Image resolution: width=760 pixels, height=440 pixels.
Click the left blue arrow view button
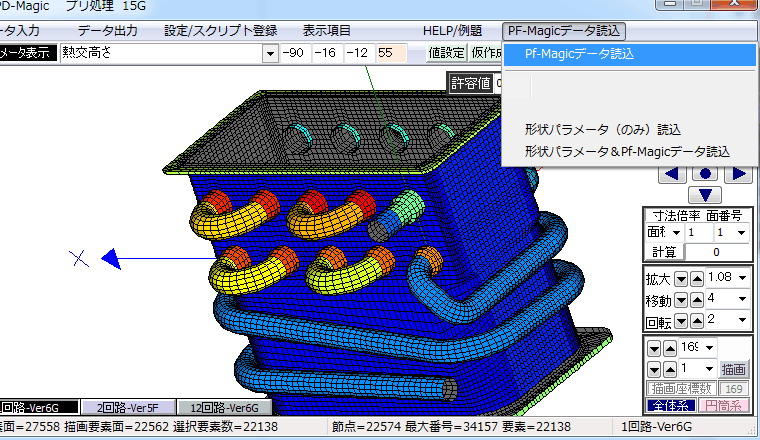672,174
